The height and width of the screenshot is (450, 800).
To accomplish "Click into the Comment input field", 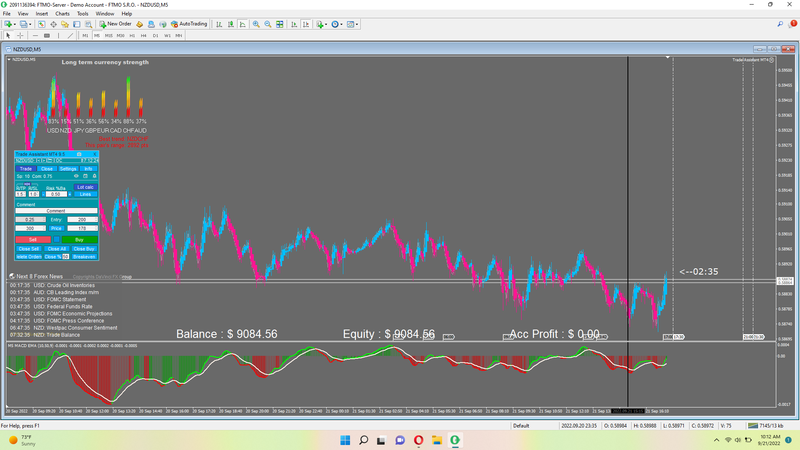I will point(56,211).
